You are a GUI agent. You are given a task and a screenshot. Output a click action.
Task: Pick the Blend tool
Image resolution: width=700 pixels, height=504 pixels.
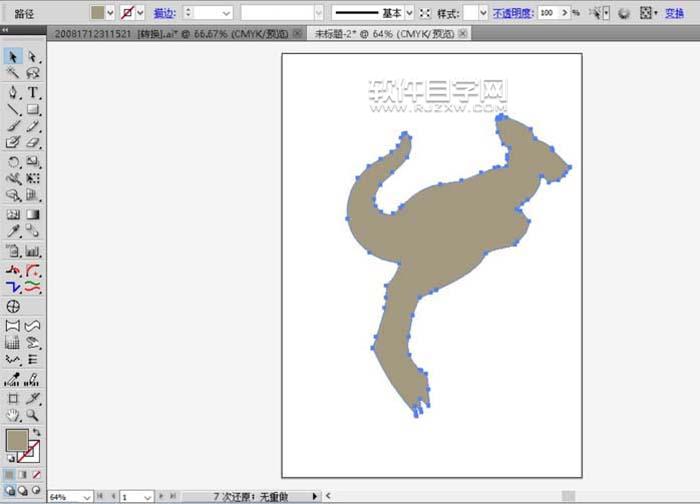[33, 231]
